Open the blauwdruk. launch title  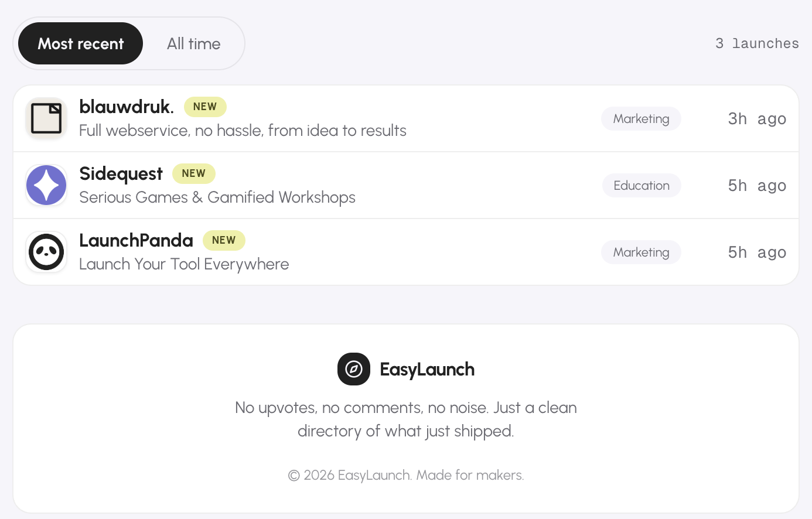pos(127,107)
